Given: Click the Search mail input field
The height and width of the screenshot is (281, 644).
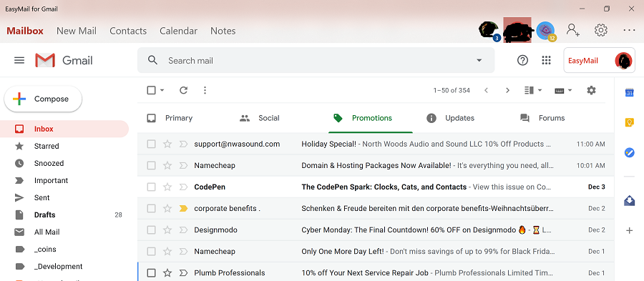Looking at the screenshot, I should (x=316, y=60).
